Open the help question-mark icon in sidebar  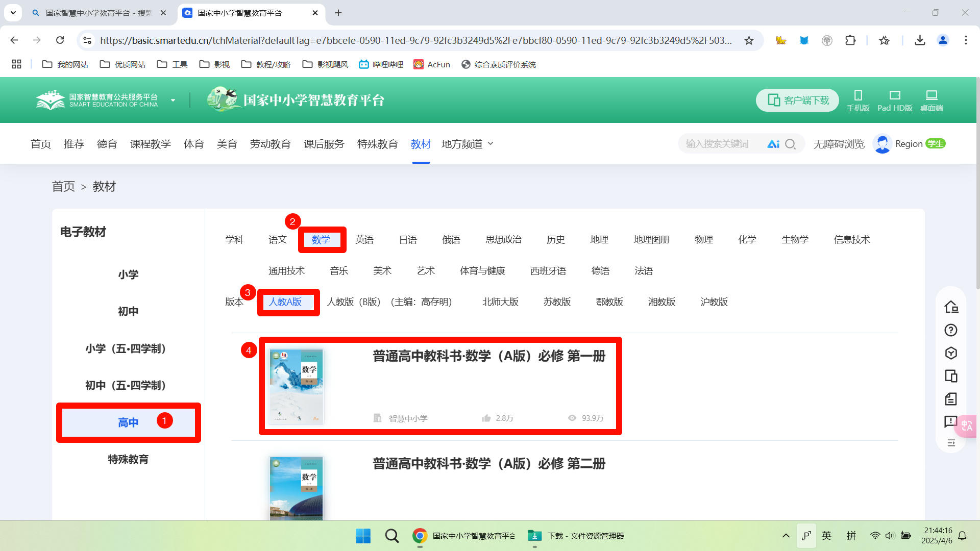[x=951, y=330]
